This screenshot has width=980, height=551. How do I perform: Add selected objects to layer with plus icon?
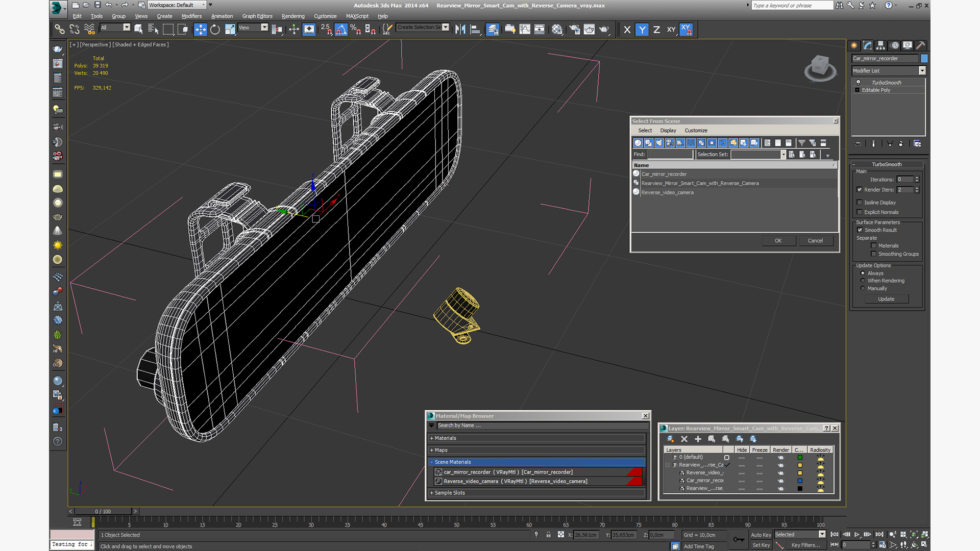(698, 439)
